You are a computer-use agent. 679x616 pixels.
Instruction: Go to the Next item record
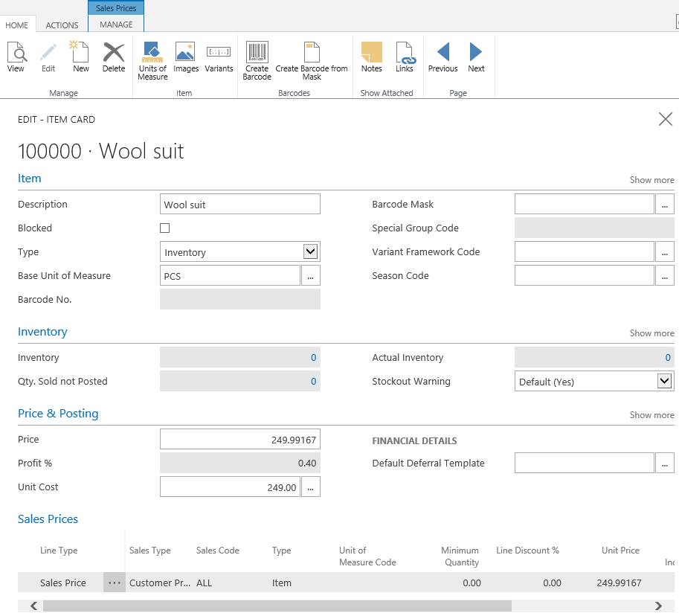pyautogui.click(x=476, y=57)
